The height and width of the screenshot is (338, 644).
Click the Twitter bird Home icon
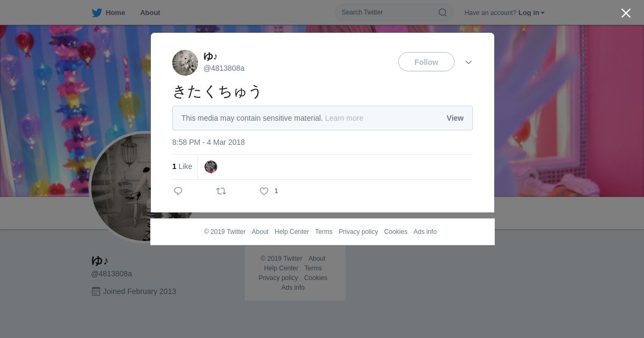click(97, 13)
